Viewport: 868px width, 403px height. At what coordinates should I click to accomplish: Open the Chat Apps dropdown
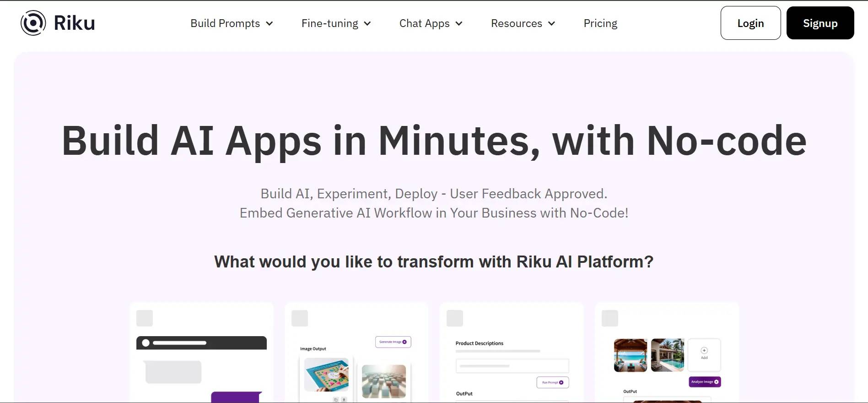coord(431,23)
